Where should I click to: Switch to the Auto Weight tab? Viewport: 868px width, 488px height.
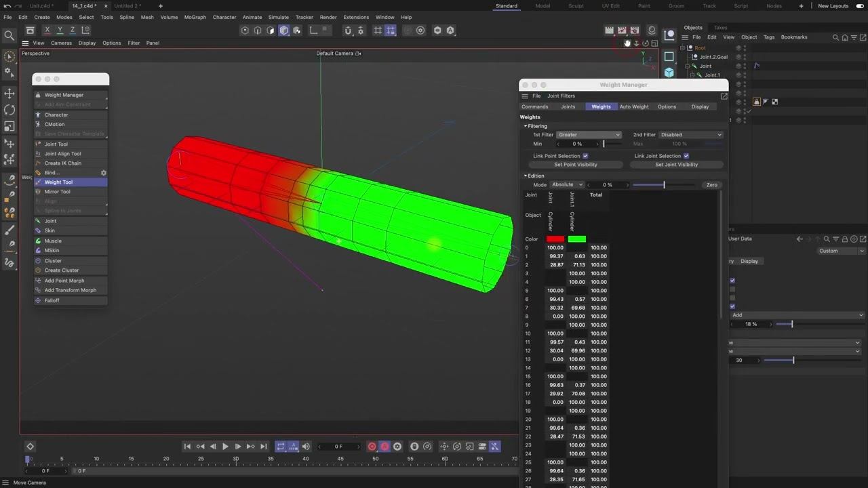coord(634,106)
